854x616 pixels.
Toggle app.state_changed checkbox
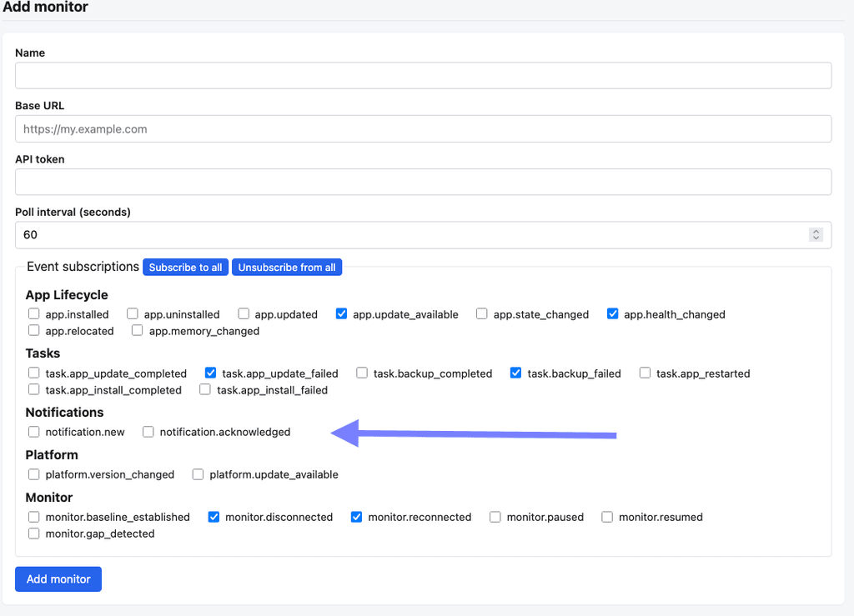click(x=481, y=314)
